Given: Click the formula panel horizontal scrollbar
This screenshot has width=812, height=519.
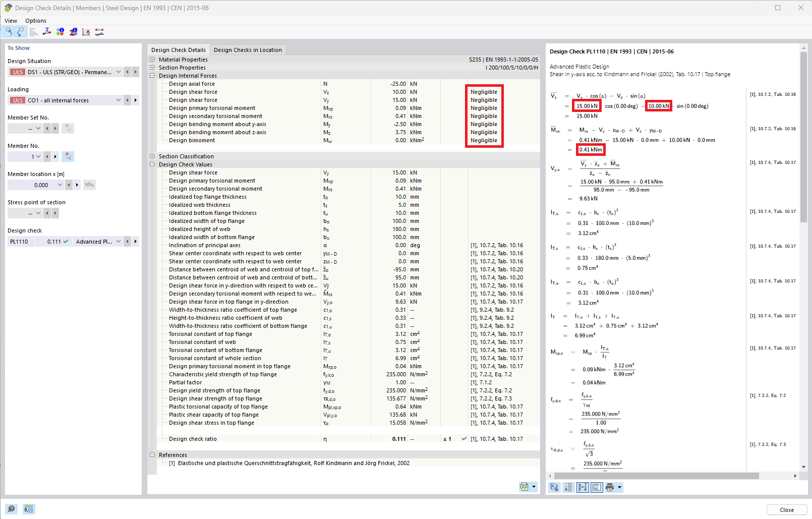Looking at the screenshot, I should coord(656,476).
